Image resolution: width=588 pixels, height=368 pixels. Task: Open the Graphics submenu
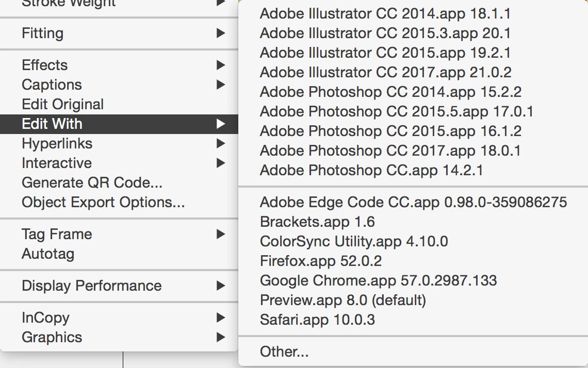point(52,337)
